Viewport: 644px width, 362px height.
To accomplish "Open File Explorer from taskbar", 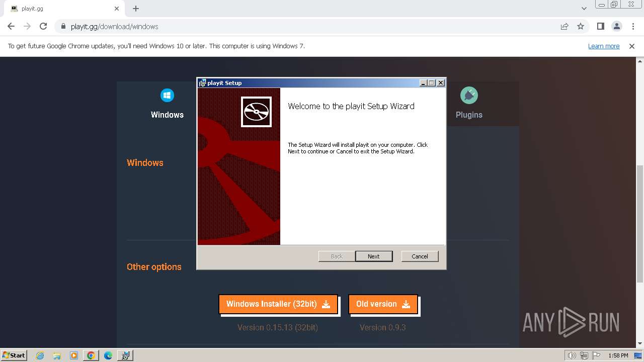I will [x=57, y=355].
